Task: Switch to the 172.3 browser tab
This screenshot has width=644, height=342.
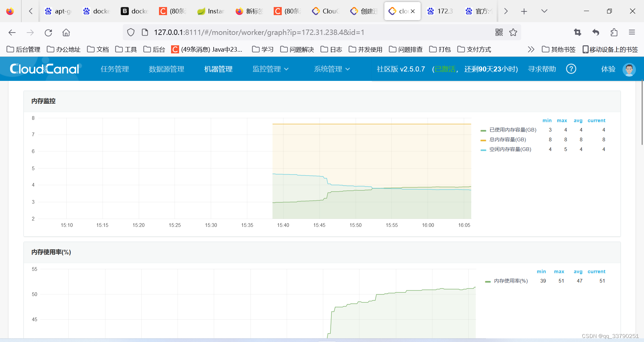Action: coord(440,11)
